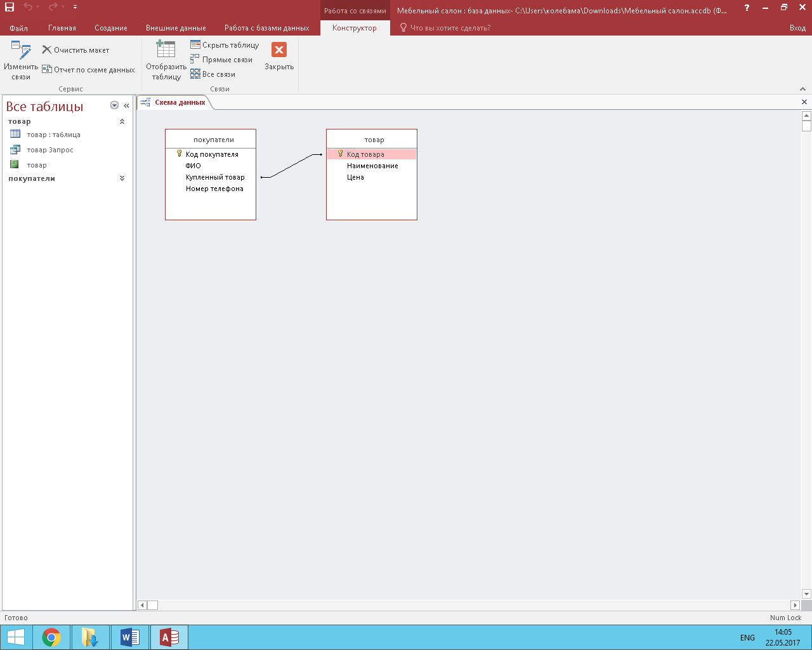Open the Файл tab
The height and width of the screenshot is (650, 812).
point(18,28)
